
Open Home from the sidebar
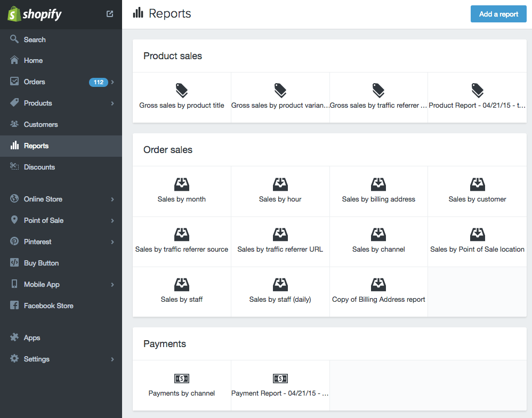tap(33, 60)
